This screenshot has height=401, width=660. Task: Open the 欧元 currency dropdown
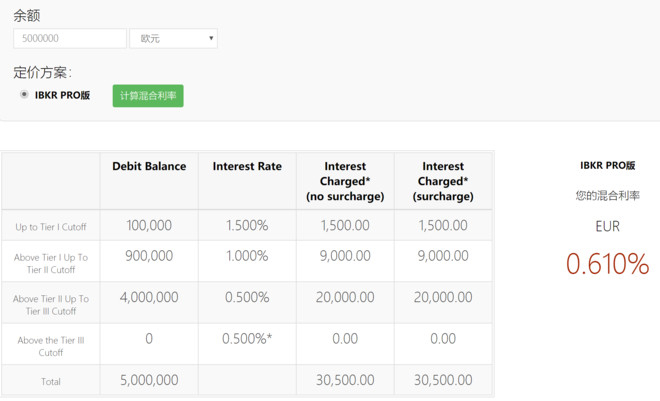click(x=173, y=39)
